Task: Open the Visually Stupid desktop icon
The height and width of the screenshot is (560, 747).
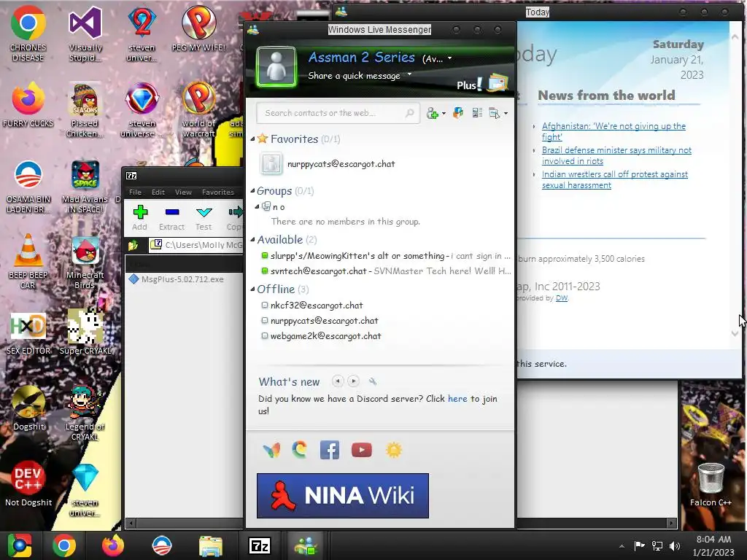Action: click(85, 34)
